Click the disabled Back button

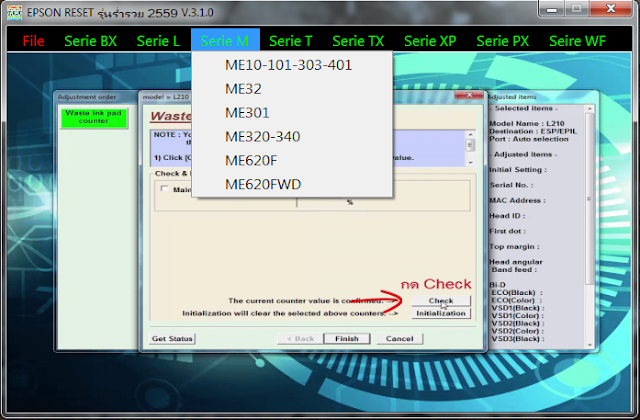(x=300, y=339)
